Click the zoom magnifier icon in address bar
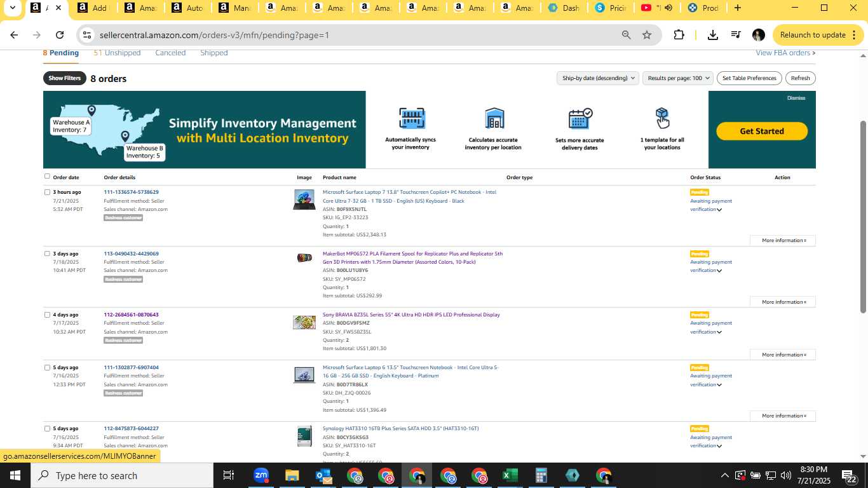This screenshot has width=868, height=488. pyautogui.click(x=627, y=35)
